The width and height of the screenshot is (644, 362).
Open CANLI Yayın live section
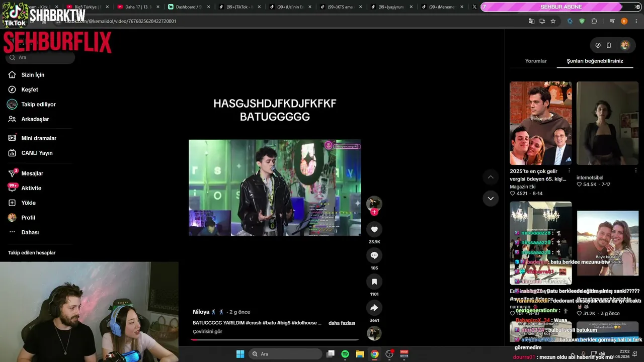tap(37, 153)
